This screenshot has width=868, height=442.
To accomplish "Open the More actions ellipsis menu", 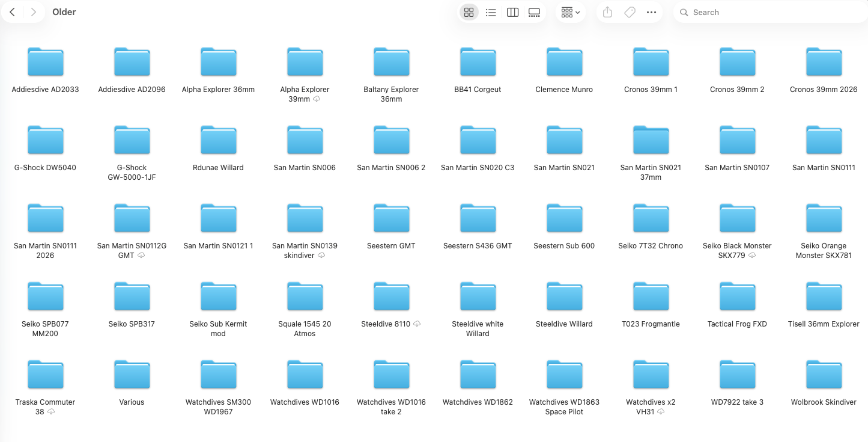I will click(x=651, y=12).
